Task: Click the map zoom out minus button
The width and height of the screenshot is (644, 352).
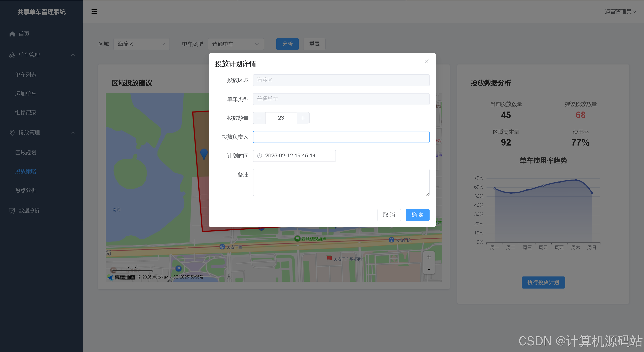Action: [x=429, y=269]
